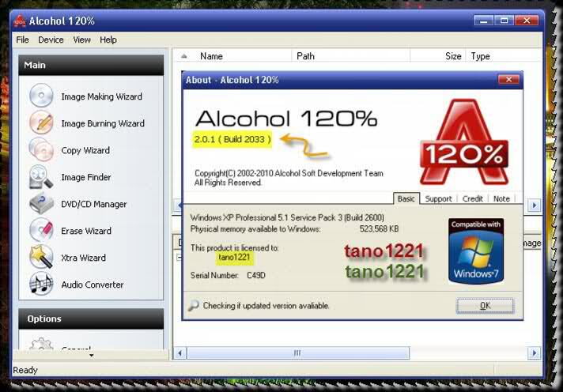Switch to the Support tab
Screen dimensions: 563x392
click(438, 199)
